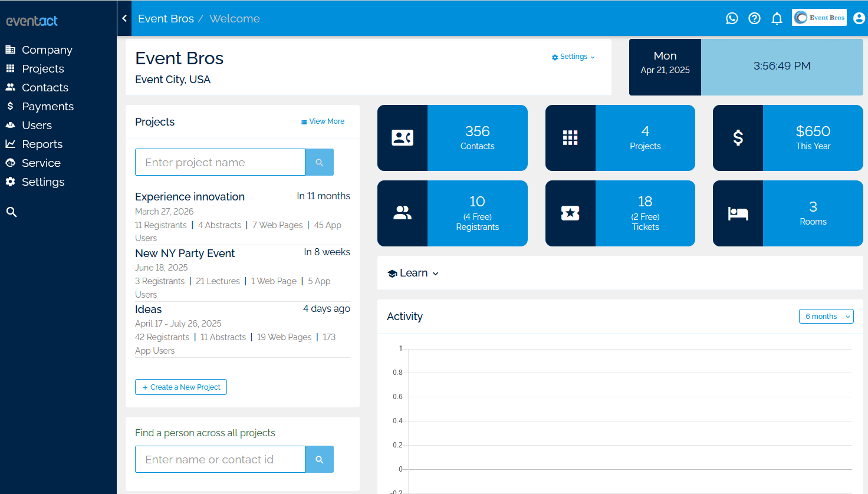Click Event Bros breadcrumb link
The height and width of the screenshot is (494, 868).
[166, 18]
